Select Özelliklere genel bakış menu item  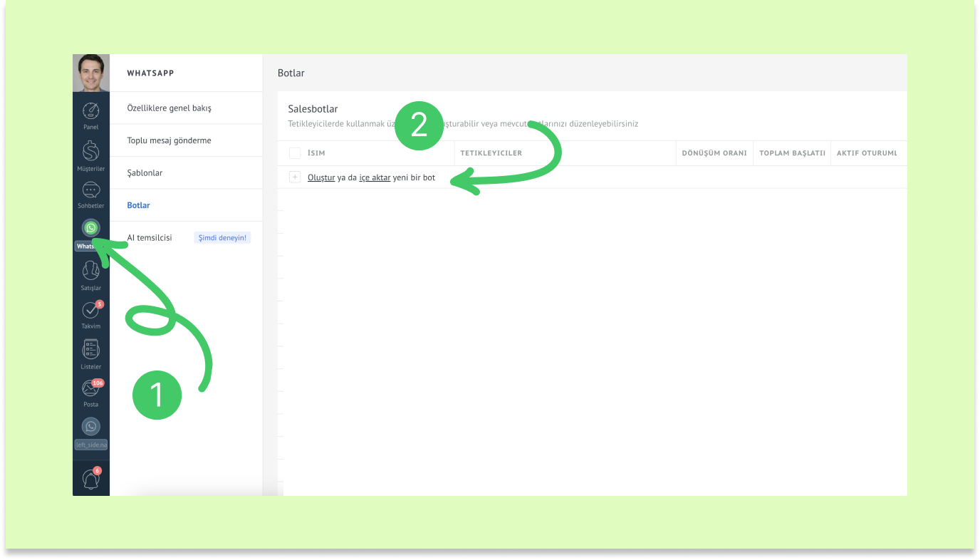click(169, 108)
